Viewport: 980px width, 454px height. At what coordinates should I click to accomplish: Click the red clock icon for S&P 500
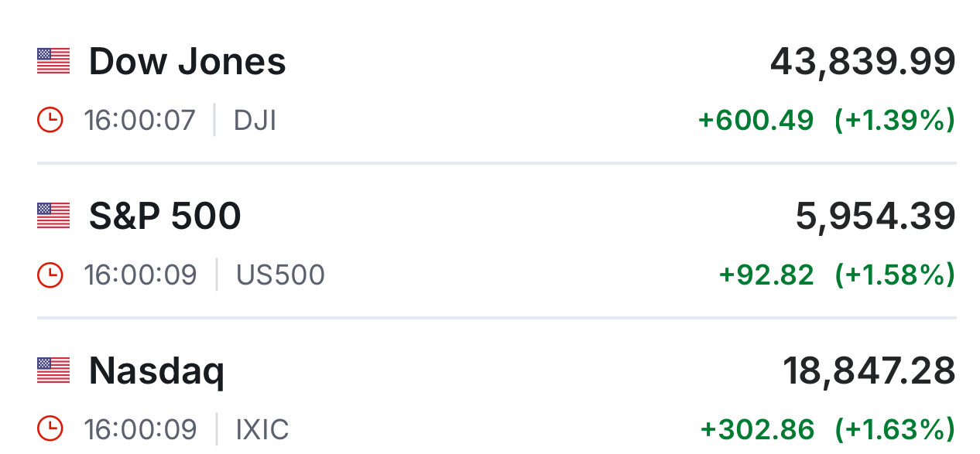point(50,275)
